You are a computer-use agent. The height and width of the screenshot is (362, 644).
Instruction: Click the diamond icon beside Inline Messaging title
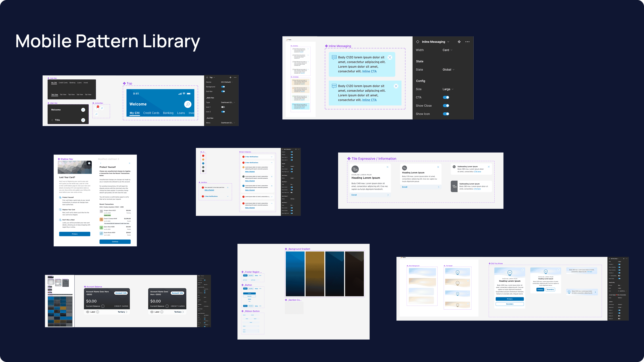pyautogui.click(x=417, y=42)
